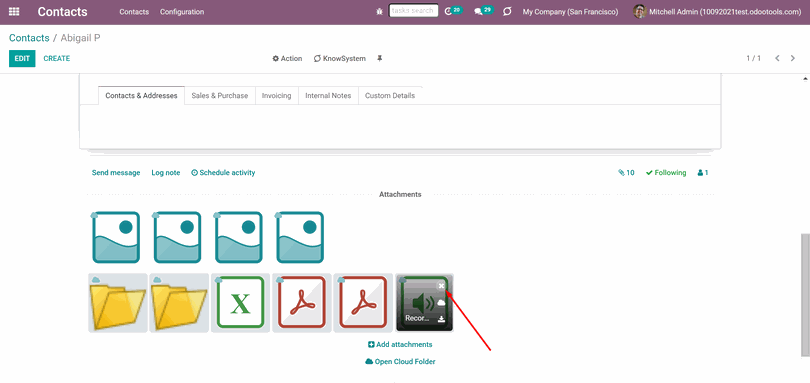The image size is (810, 383).
Task: Click Schedule activity
Action: [x=223, y=173]
